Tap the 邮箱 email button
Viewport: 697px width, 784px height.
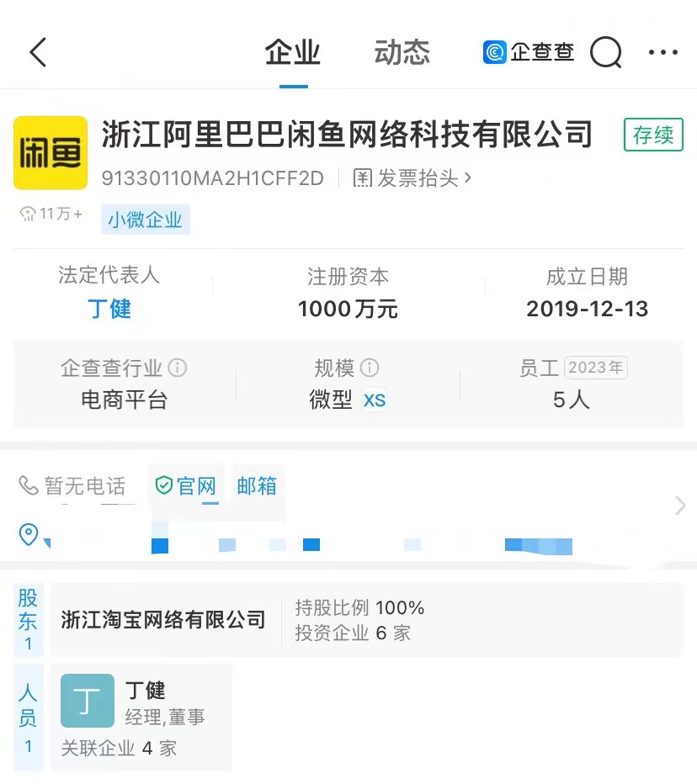point(257,485)
